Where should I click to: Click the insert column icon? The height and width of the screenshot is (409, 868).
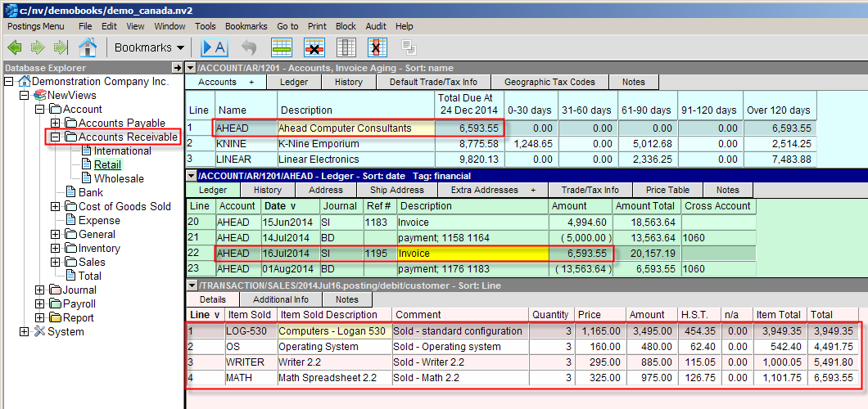coord(346,47)
